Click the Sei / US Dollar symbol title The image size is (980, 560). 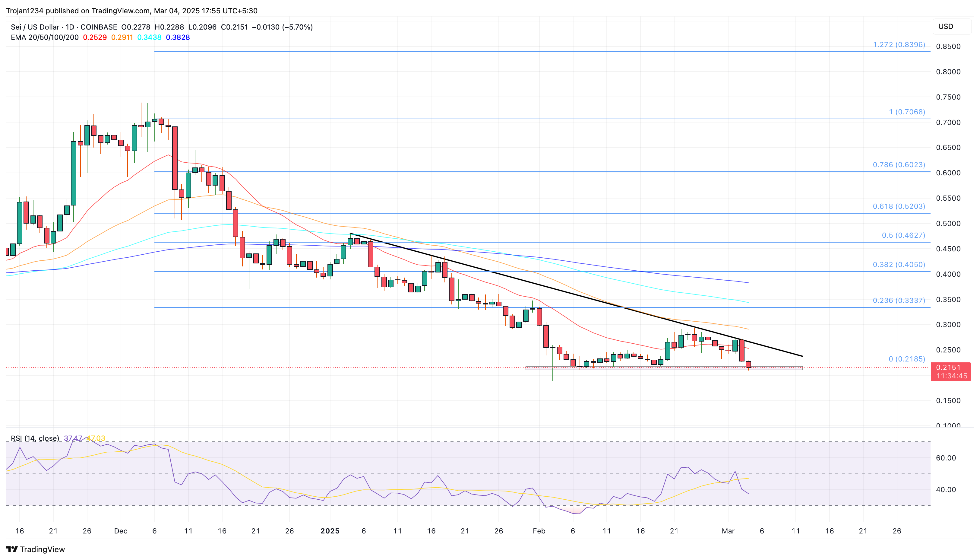(x=35, y=27)
